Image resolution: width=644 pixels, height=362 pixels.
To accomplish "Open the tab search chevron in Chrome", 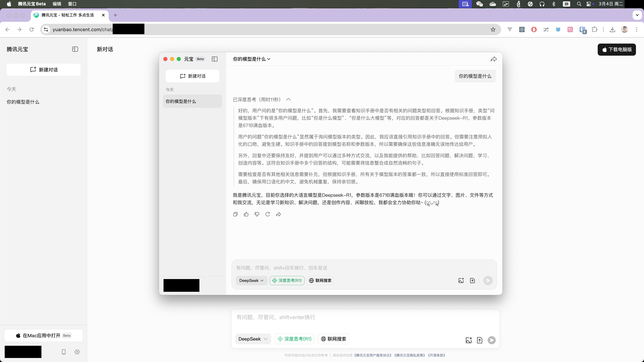I will pos(637,15).
